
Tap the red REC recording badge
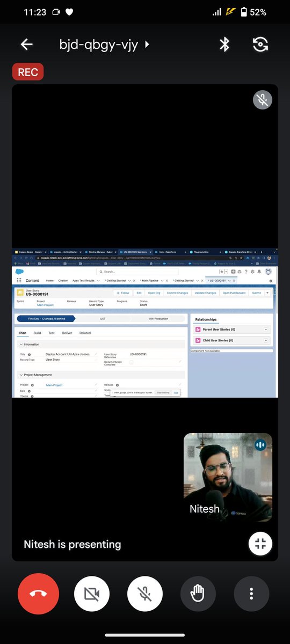click(x=28, y=72)
